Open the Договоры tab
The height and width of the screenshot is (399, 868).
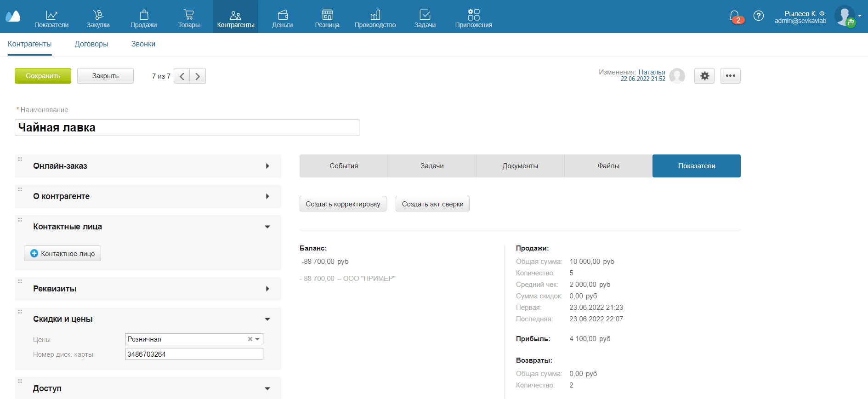point(91,44)
